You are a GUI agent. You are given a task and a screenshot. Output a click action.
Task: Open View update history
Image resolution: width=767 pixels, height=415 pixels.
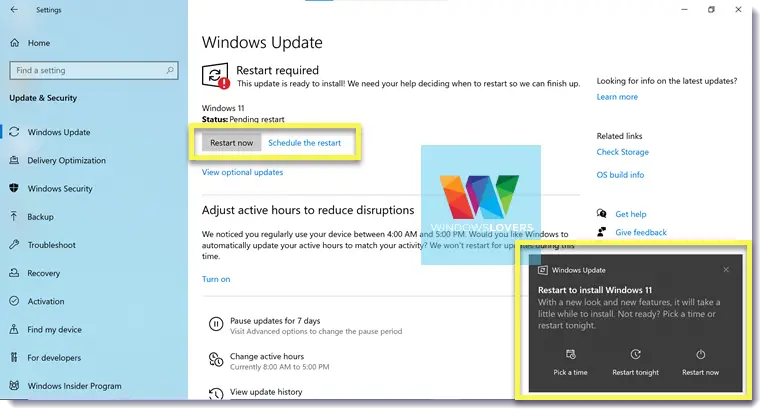click(266, 392)
